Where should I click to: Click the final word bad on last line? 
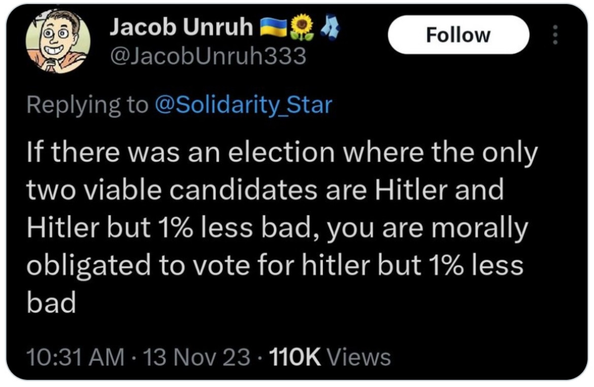pyautogui.click(x=51, y=303)
